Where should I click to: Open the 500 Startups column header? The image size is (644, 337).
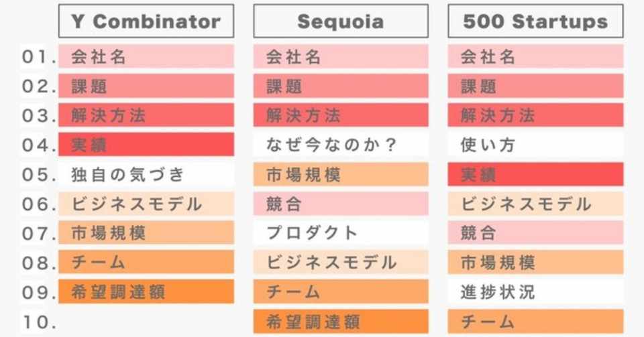535,21
